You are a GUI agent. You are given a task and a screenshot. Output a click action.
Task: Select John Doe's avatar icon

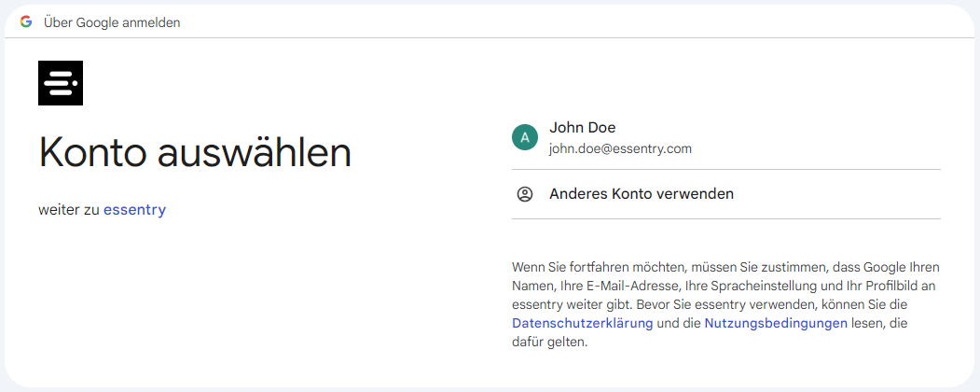[525, 137]
